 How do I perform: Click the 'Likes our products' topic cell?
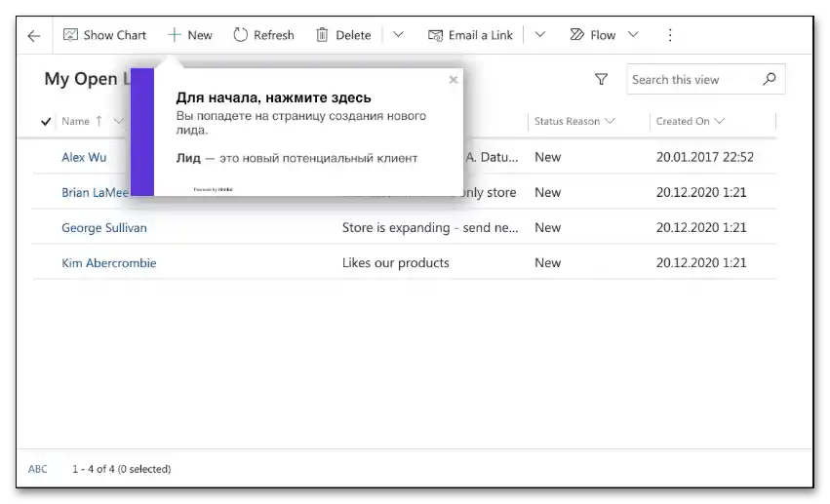click(x=395, y=263)
